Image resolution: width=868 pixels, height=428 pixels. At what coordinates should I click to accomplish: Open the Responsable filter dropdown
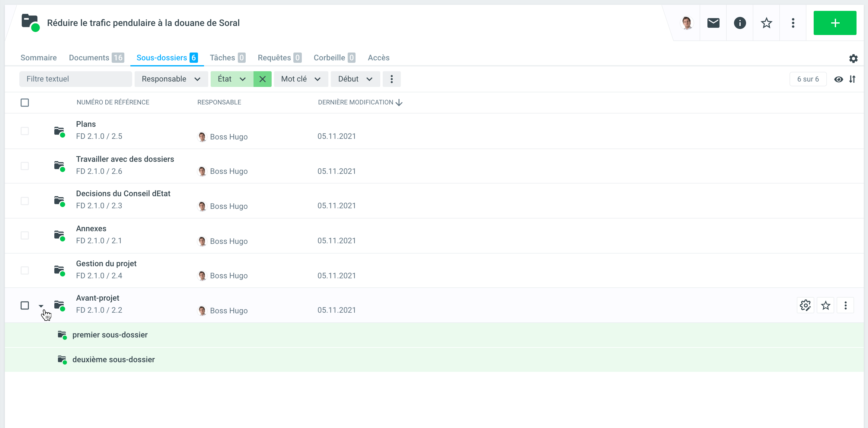pos(171,79)
